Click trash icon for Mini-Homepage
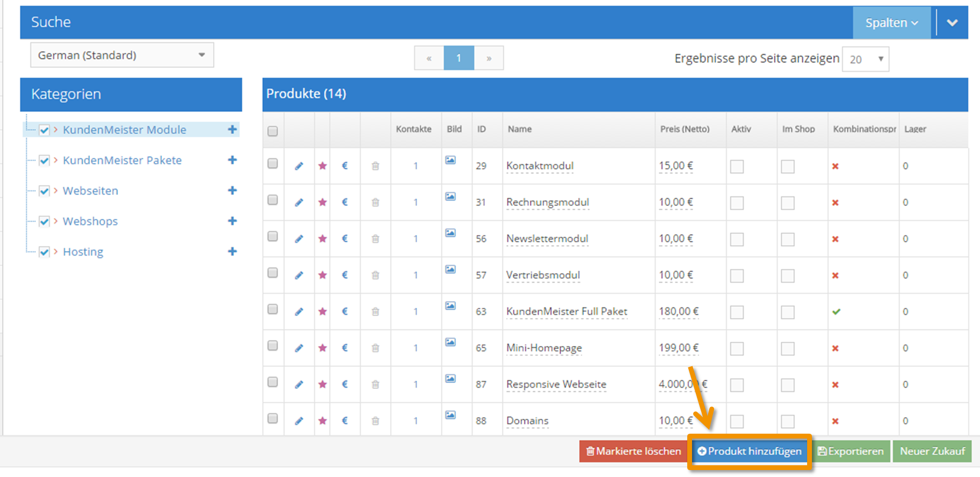 (375, 348)
